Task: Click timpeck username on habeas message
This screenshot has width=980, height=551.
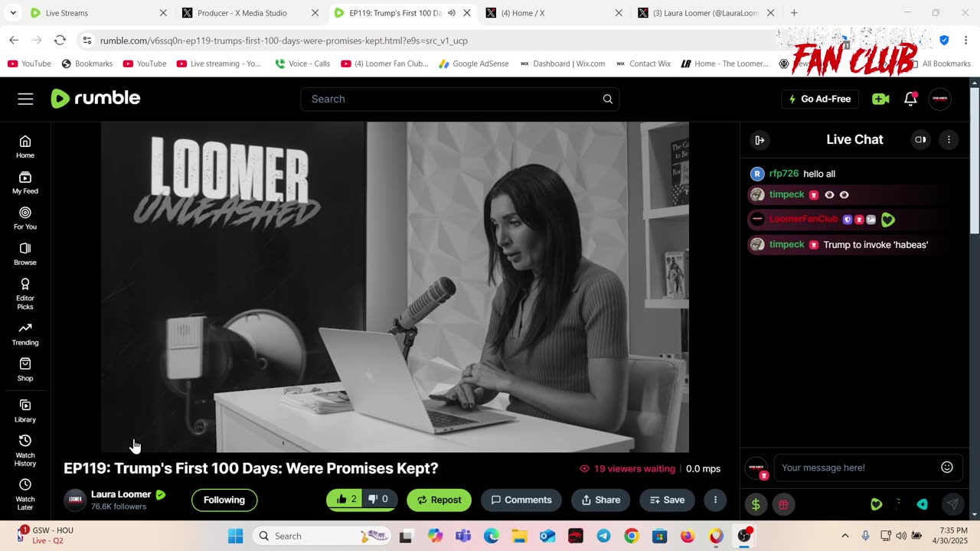Action: tap(786, 245)
